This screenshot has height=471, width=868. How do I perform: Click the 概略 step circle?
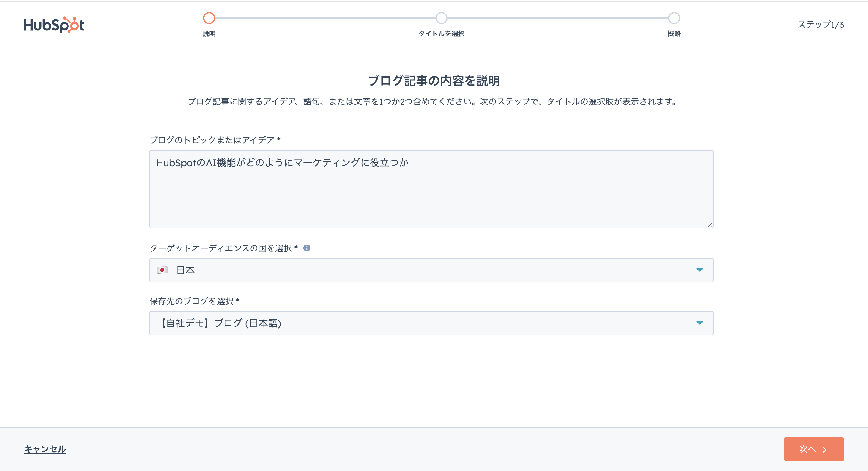tap(674, 18)
